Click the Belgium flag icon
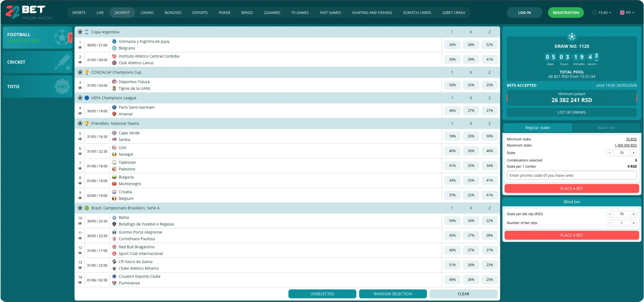The height and width of the screenshot is (302, 644). pyautogui.click(x=114, y=198)
